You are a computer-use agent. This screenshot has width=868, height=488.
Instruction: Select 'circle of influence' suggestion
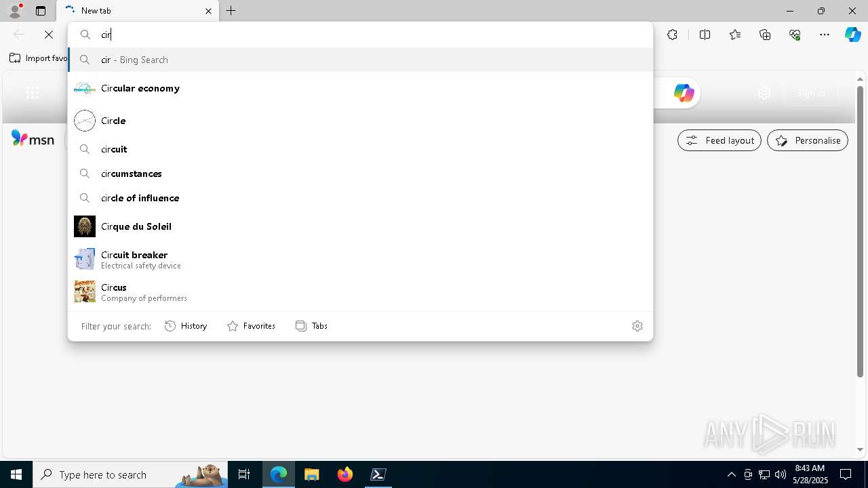pyautogui.click(x=360, y=198)
